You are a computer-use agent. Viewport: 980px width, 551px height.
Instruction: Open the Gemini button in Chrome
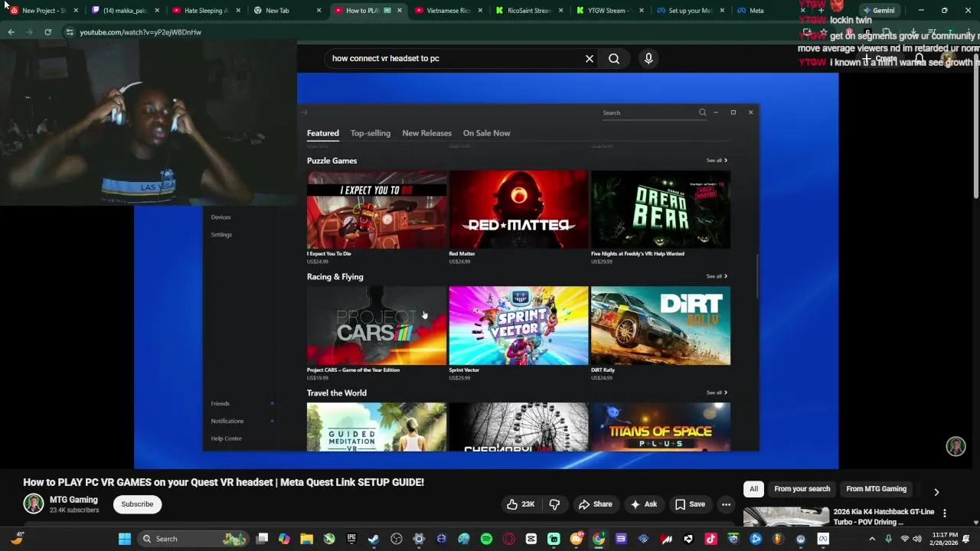coord(879,11)
